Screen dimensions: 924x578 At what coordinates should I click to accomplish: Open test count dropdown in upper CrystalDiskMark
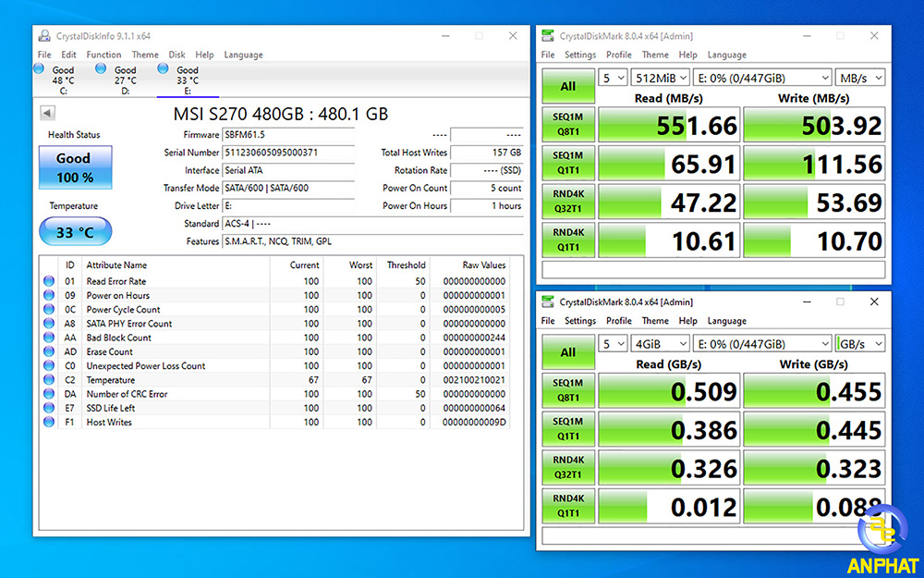click(x=613, y=78)
